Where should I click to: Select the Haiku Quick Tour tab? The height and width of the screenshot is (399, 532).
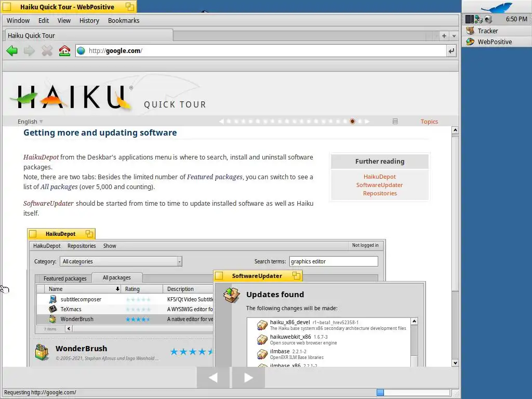pos(89,35)
